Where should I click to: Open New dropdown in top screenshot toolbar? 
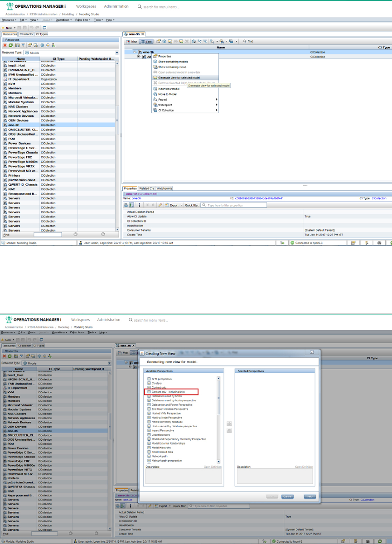point(9,28)
